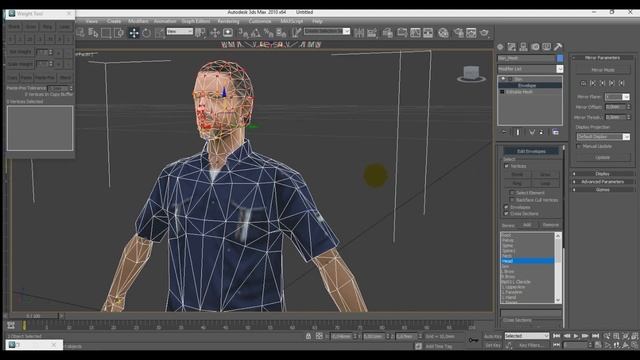640x360 pixels.
Task: Toggle the Vertices checkbox
Action: pyautogui.click(x=507, y=166)
